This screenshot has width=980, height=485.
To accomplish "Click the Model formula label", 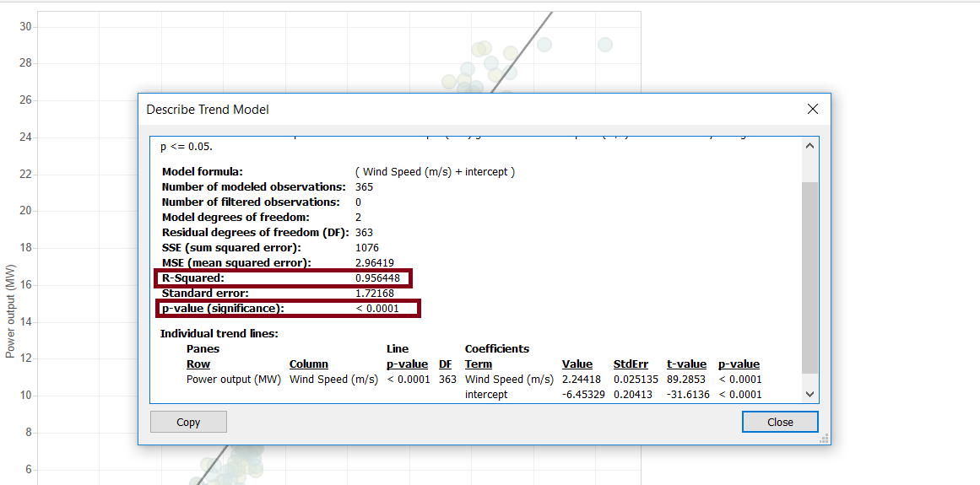I will pyautogui.click(x=202, y=172).
